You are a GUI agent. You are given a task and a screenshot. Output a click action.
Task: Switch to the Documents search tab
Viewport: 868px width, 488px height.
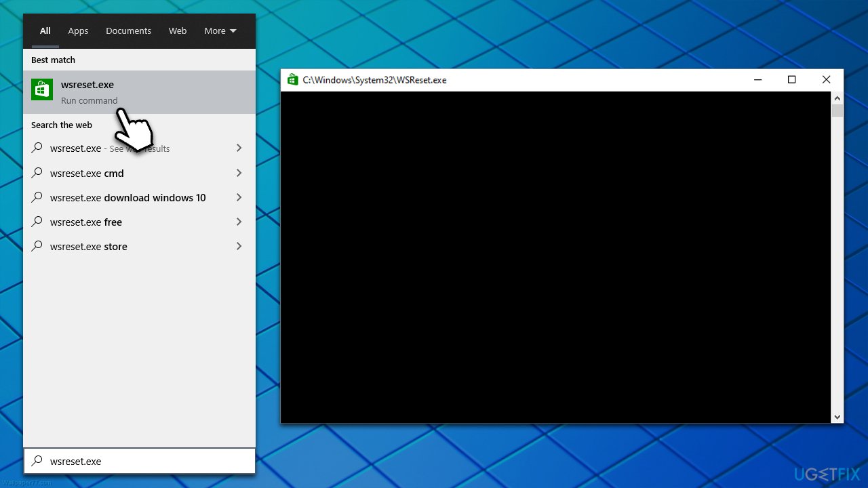[128, 30]
